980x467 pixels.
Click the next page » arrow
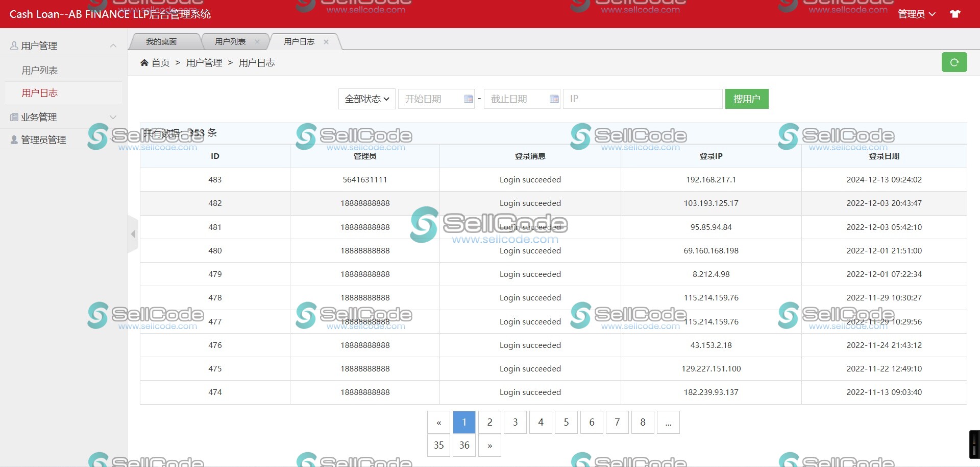[x=489, y=445]
